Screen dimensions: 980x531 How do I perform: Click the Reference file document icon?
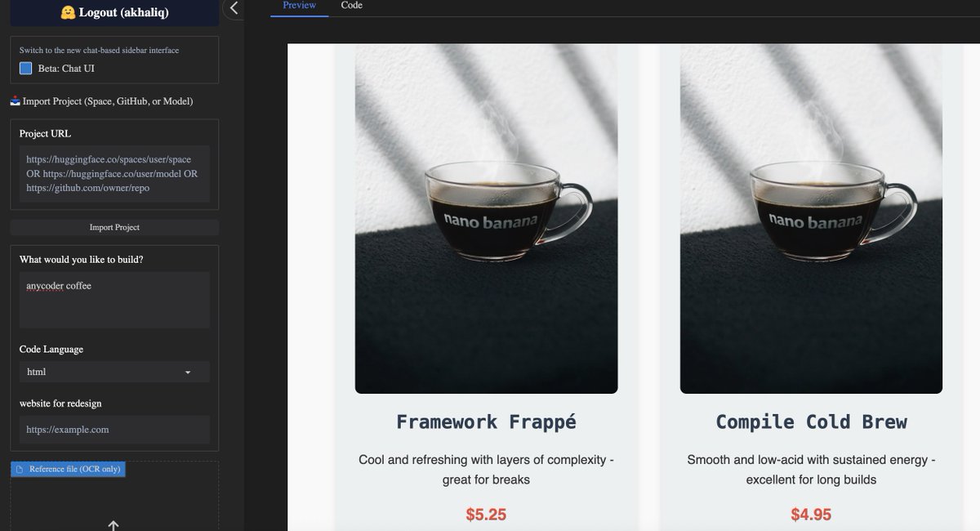(x=20, y=470)
